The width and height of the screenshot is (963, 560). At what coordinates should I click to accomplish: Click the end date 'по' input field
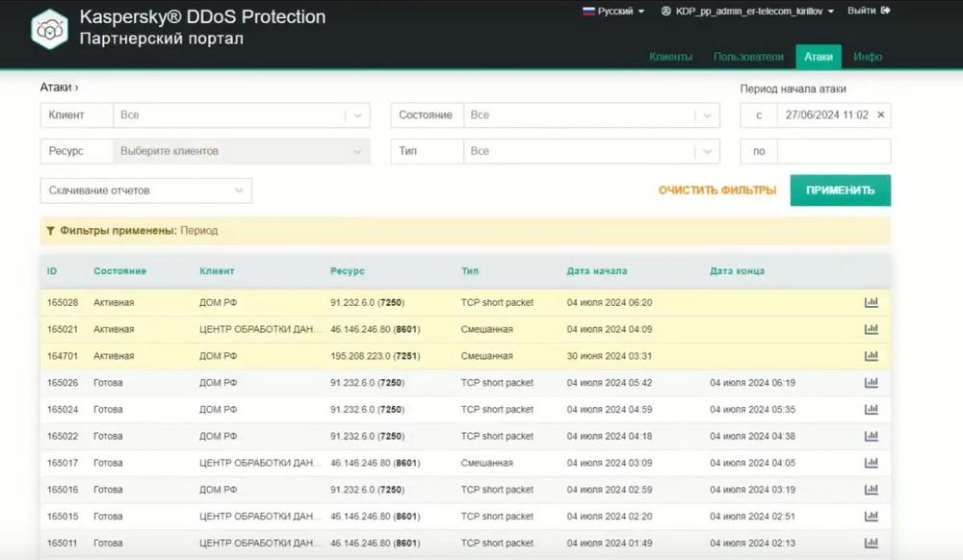(x=833, y=151)
